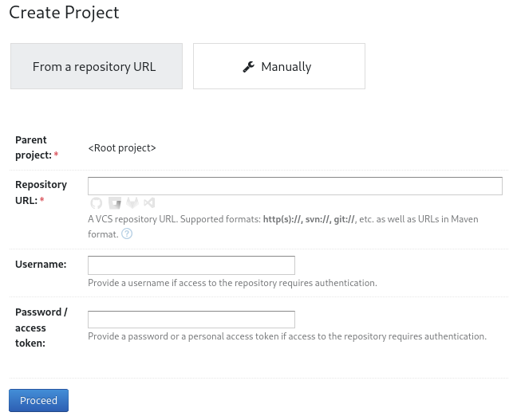Click the Repository URL label
517x420 pixels.
(41, 192)
